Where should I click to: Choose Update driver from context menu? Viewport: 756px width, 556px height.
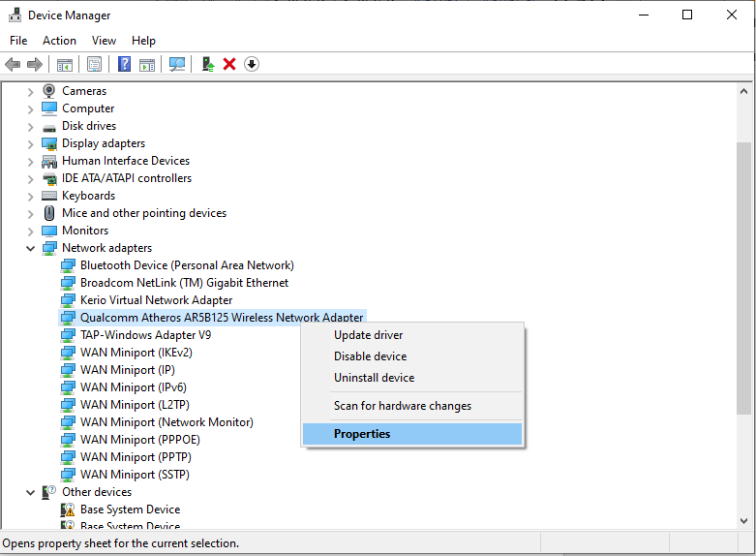coord(412,335)
